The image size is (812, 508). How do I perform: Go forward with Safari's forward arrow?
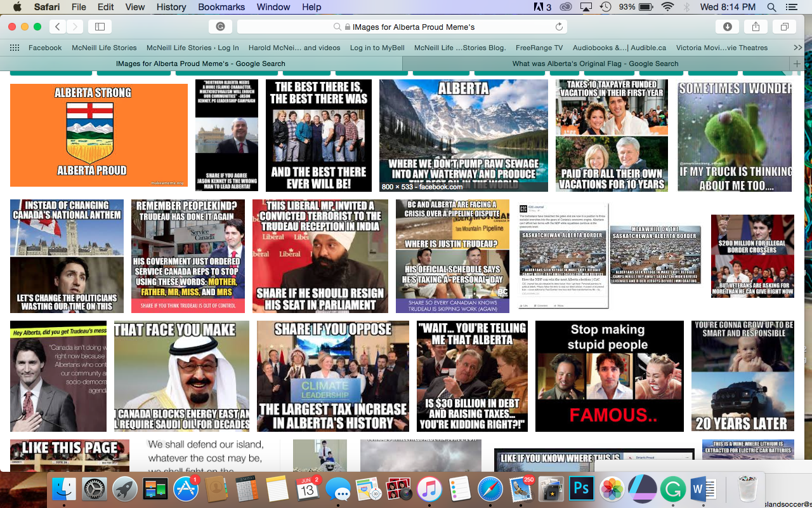[75, 27]
